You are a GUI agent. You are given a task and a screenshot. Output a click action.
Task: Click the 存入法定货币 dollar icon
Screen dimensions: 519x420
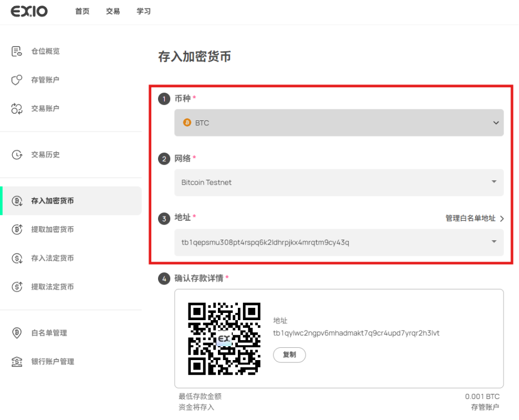tap(17, 258)
